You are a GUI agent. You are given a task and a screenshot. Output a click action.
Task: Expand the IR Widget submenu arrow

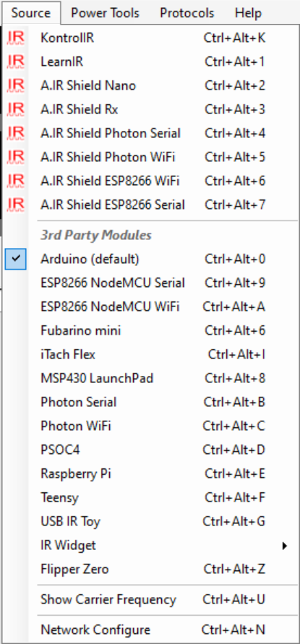284,546
